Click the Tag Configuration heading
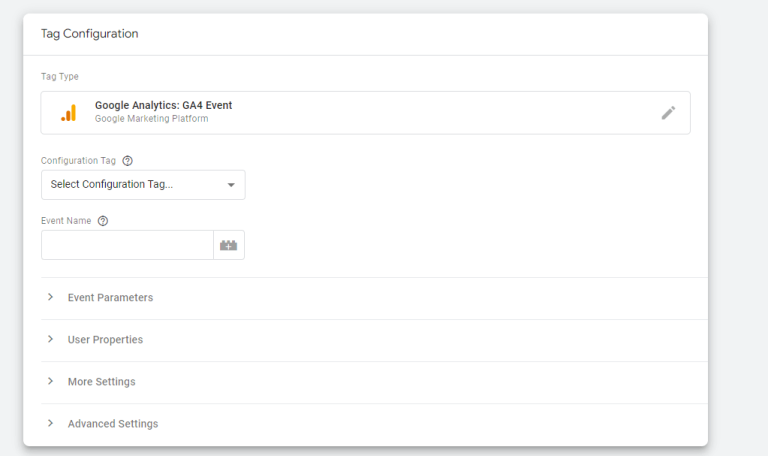The image size is (768, 456). click(90, 34)
